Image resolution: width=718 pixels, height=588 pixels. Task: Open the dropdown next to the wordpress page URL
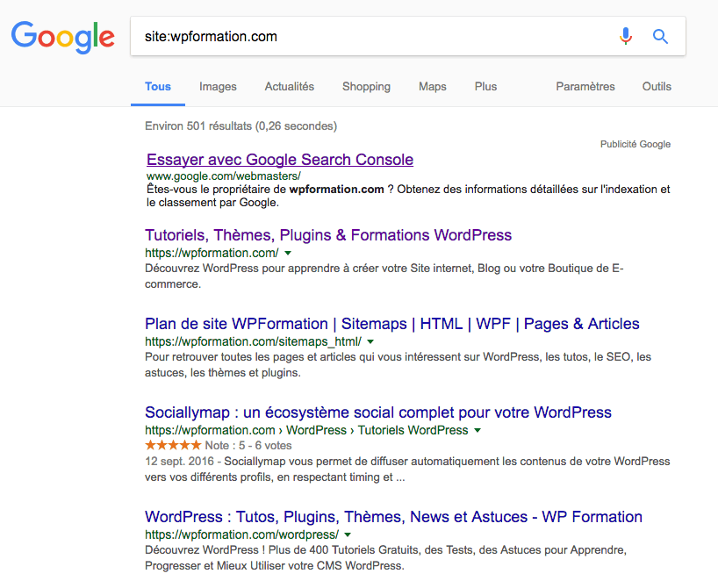pyautogui.click(x=348, y=534)
